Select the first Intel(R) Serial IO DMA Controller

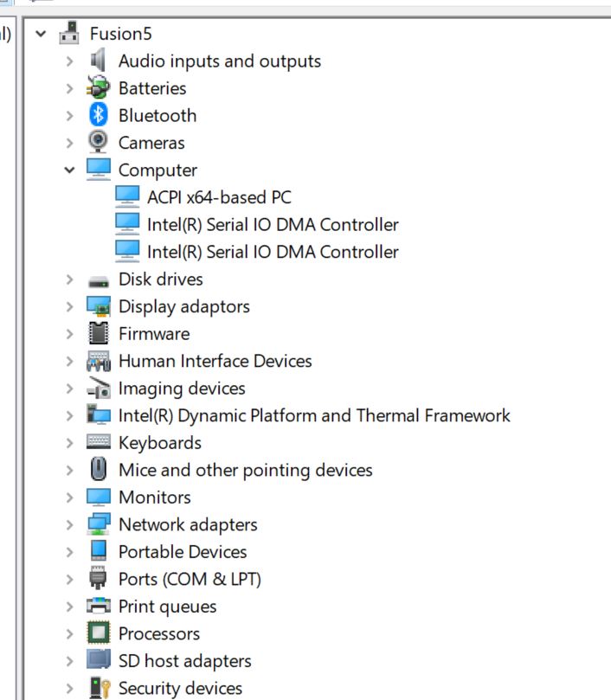click(273, 225)
